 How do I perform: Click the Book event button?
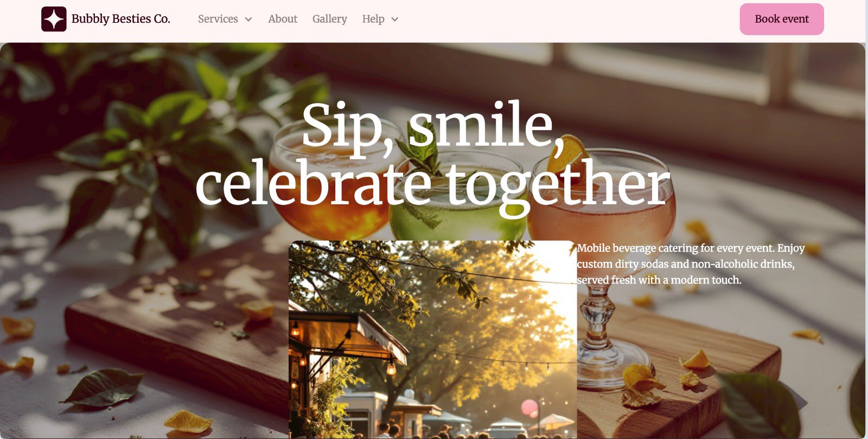(782, 19)
